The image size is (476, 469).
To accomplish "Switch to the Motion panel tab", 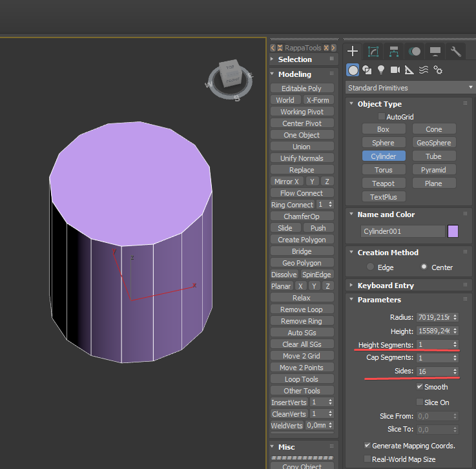I will point(415,52).
